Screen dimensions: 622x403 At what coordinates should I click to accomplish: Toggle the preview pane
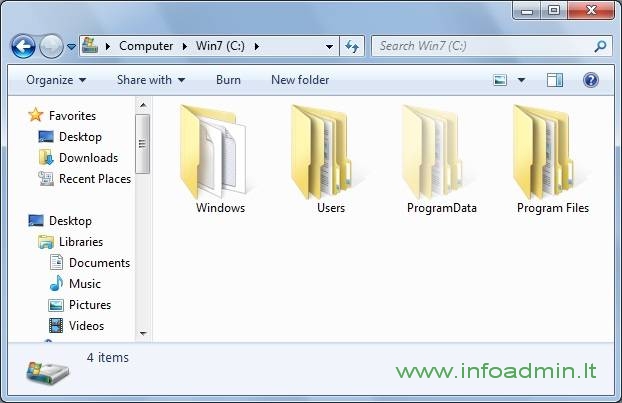pos(555,80)
